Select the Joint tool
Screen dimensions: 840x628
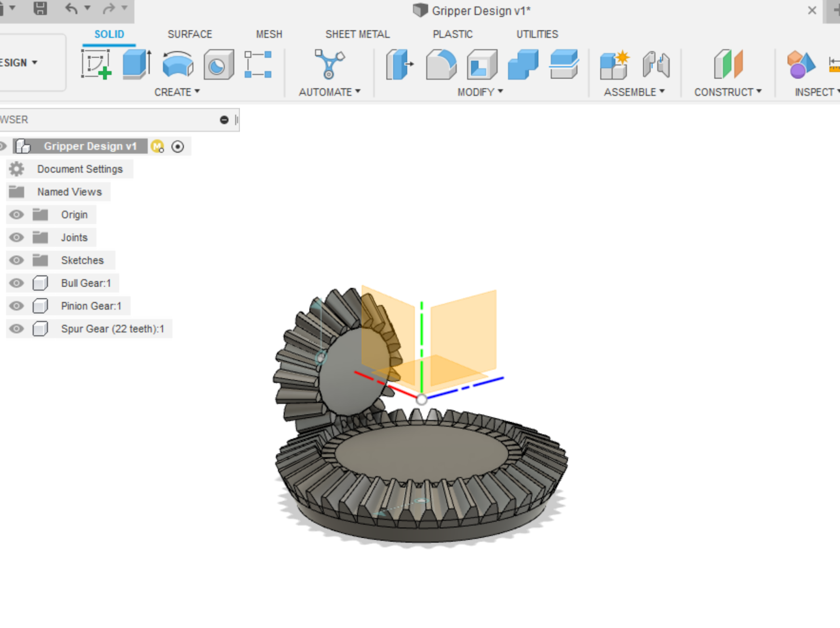click(656, 65)
